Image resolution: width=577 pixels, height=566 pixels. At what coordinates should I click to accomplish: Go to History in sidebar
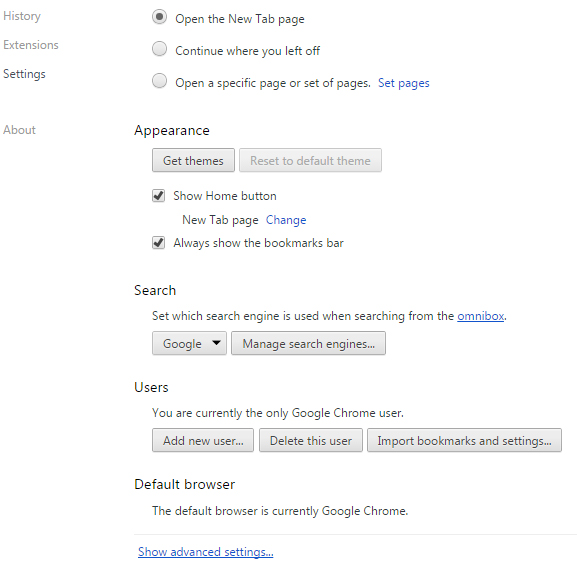[x=22, y=16]
